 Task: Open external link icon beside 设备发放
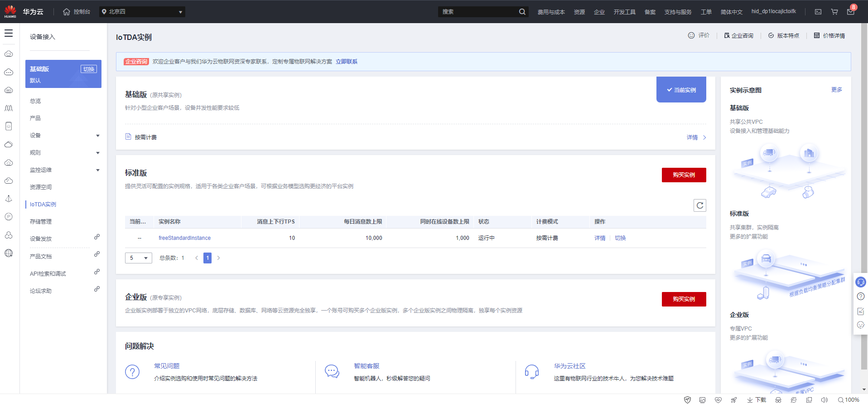pyautogui.click(x=97, y=237)
